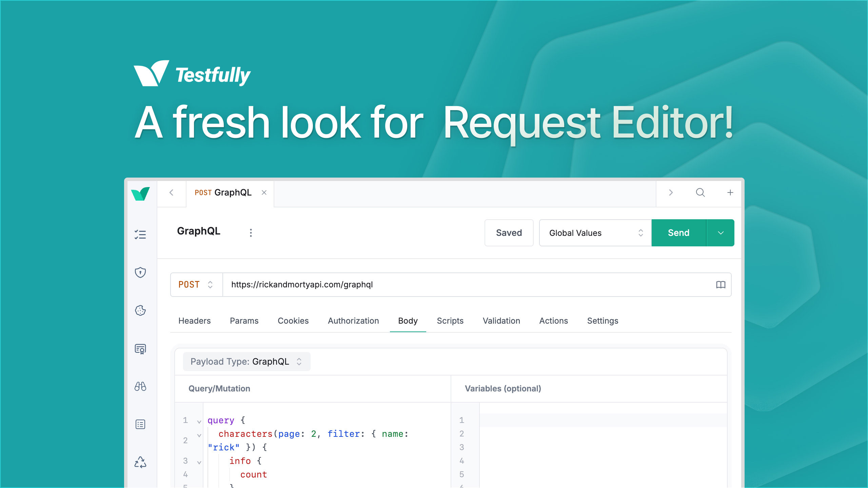Go to next tab with right chevron
The width and height of the screenshot is (868, 488).
[671, 193]
